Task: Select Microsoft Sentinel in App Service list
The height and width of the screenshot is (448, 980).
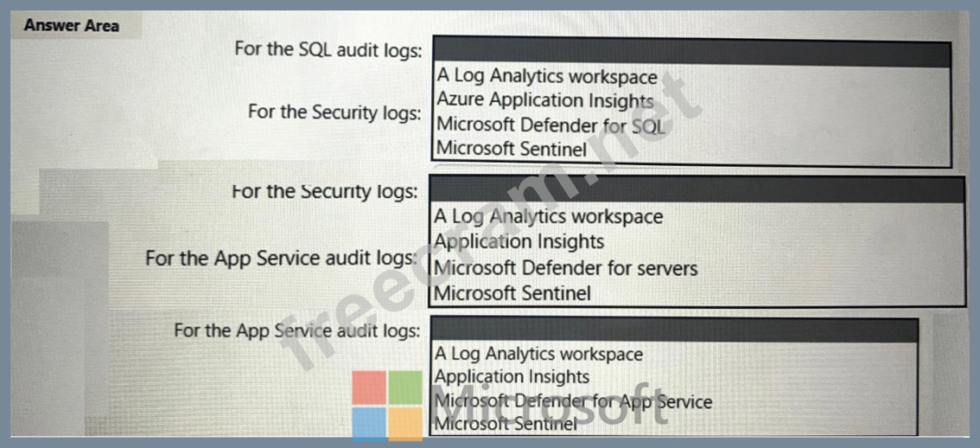Action: [x=506, y=424]
